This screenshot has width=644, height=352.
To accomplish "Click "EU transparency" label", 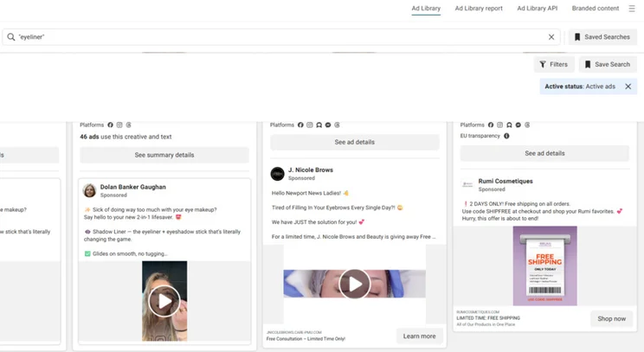I will tap(480, 136).
